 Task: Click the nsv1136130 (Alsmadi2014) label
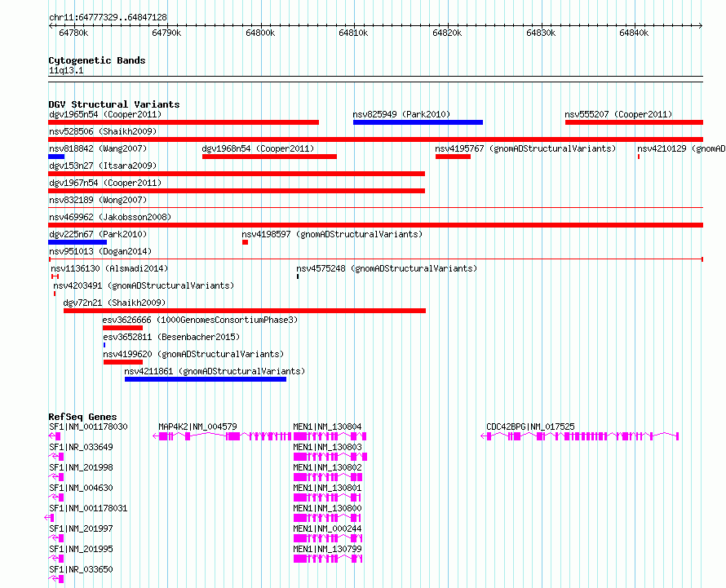click(x=109, y=268)
